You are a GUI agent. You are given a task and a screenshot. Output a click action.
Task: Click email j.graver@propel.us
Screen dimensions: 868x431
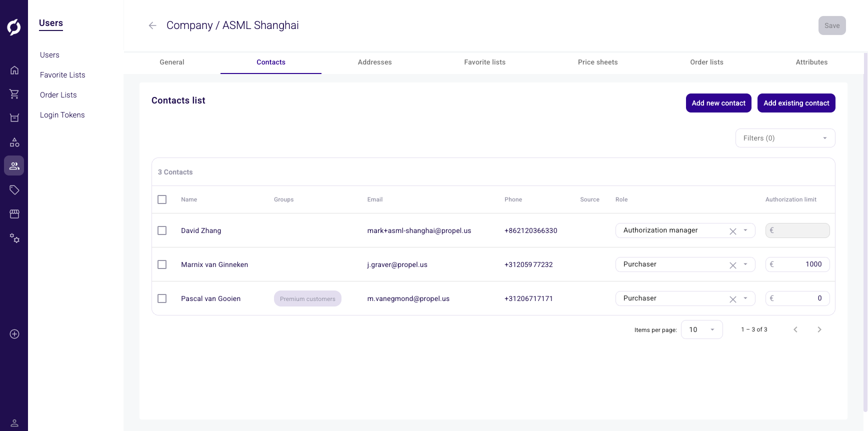397,264
